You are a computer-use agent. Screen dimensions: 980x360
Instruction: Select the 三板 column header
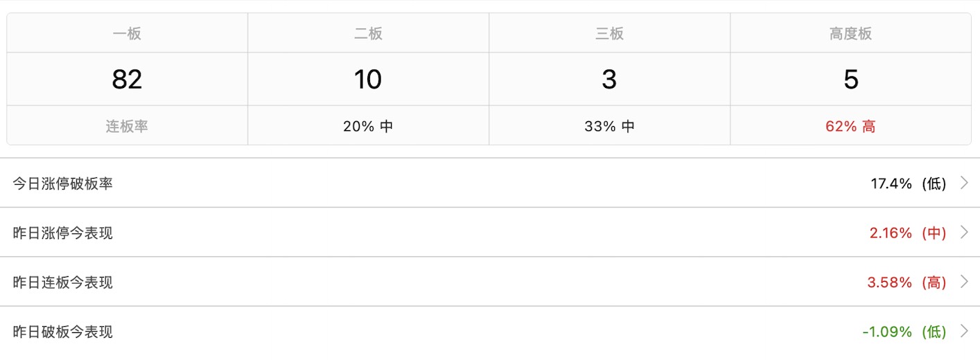[x=609, y=33]
